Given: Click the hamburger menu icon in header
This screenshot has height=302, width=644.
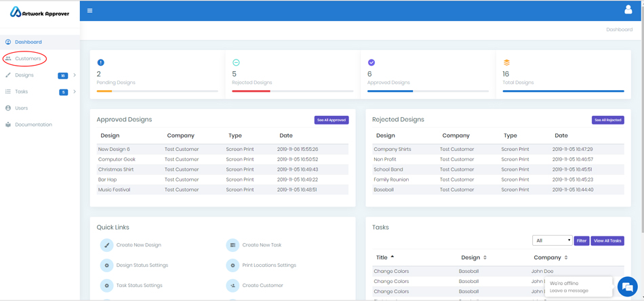Looking at the screenshot, I should pyautogui.click(x=89, y=11).
